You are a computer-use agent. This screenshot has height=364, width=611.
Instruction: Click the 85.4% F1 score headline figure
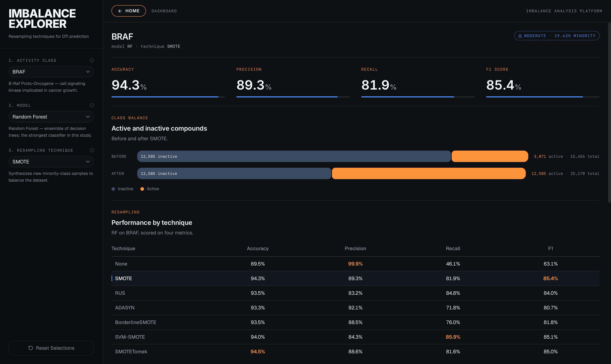click(x=503, y=85)
